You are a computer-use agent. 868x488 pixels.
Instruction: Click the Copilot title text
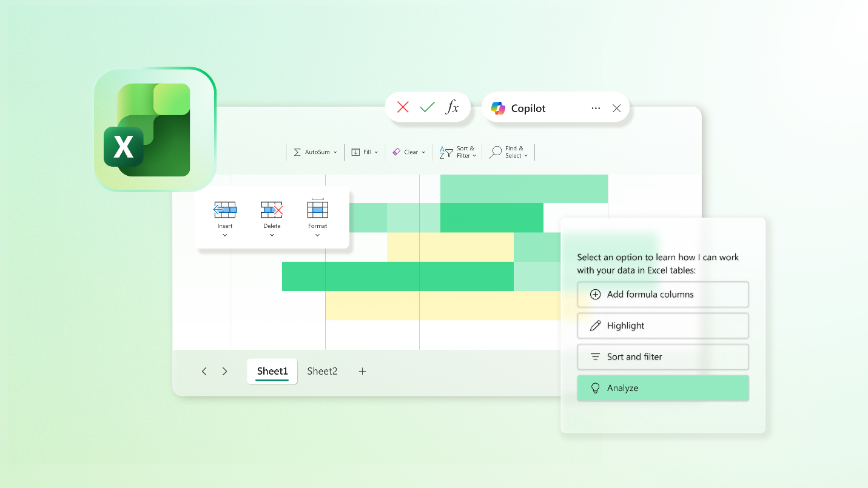click(528, 109)
